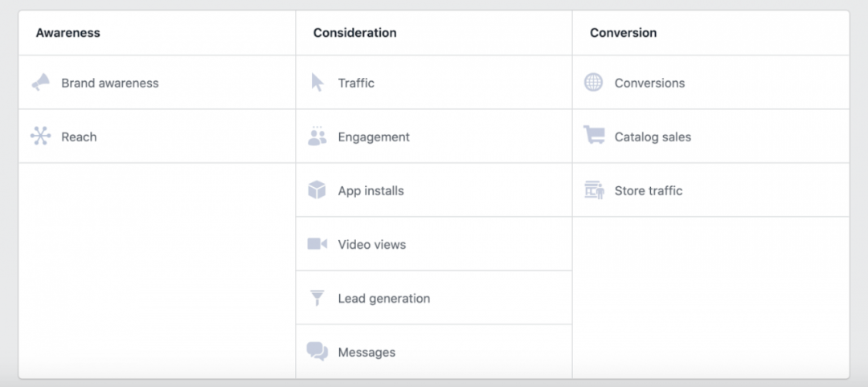Image resolution: width=868 pixels, height=387 pixels.
Task: Click the Consideration column header
Action: (354, 33)
